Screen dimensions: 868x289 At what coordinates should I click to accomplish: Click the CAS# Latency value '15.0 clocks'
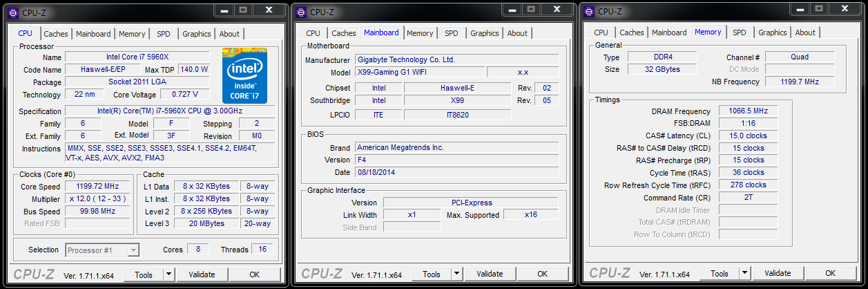tap(749, 136)
